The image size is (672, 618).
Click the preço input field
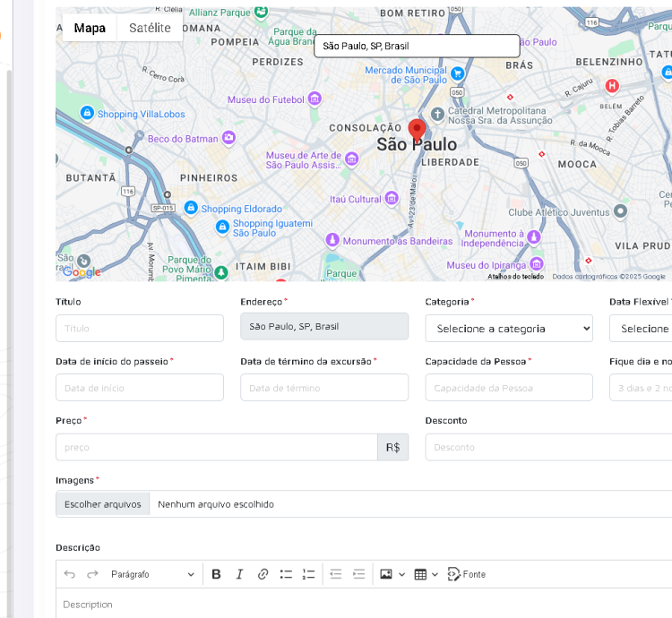tap(217, 447)
